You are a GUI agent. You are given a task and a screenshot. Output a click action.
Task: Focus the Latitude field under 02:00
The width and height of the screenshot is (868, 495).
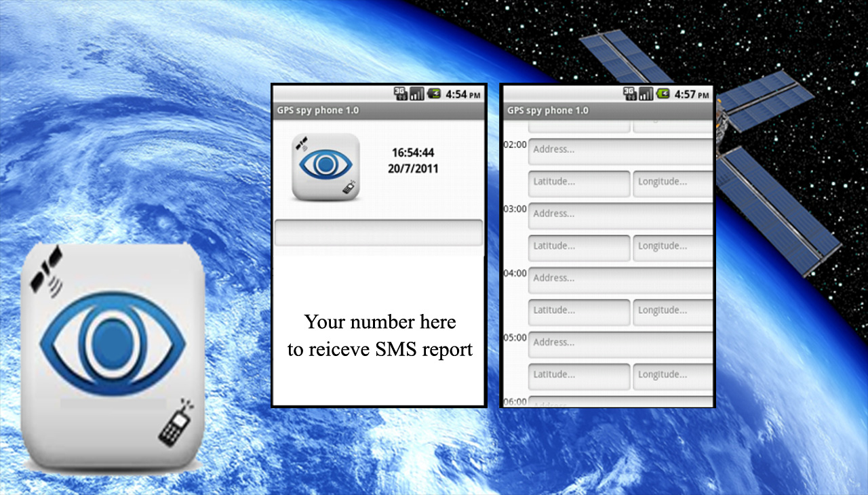tap(579, 183)
